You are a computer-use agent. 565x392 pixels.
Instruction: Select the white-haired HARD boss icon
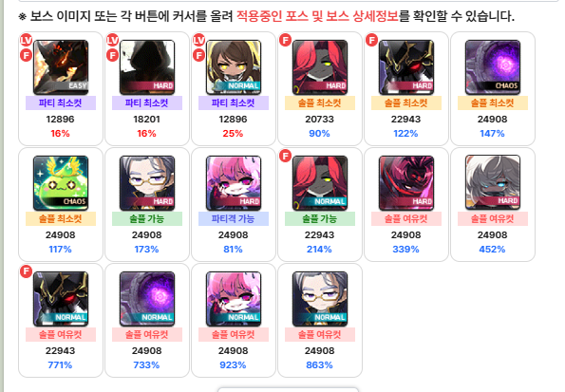[x=493, y=182]
